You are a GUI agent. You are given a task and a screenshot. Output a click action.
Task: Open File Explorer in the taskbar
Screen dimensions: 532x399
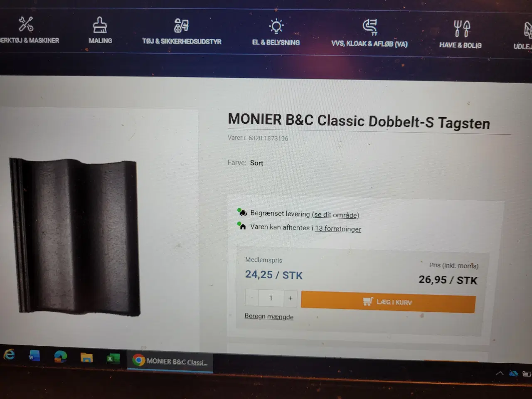tap(86, 357)
